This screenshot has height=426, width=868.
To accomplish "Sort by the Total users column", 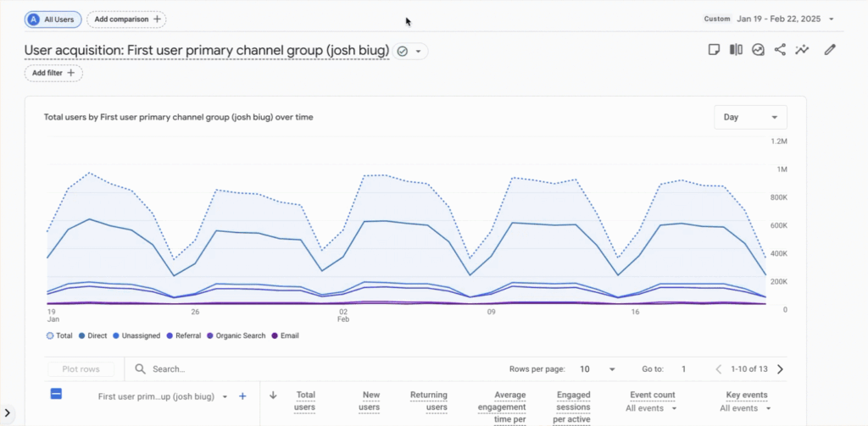I will click(x=304, y=401).
